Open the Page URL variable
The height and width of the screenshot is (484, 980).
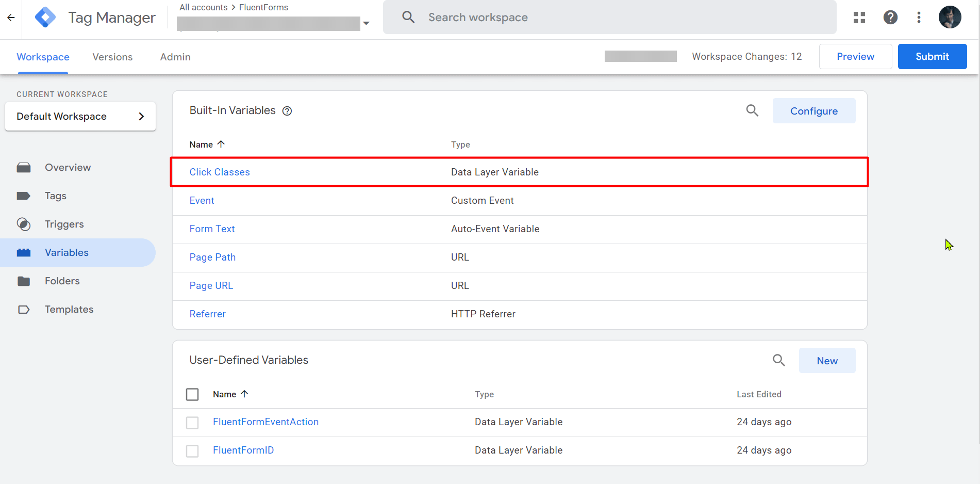[211, 285]
